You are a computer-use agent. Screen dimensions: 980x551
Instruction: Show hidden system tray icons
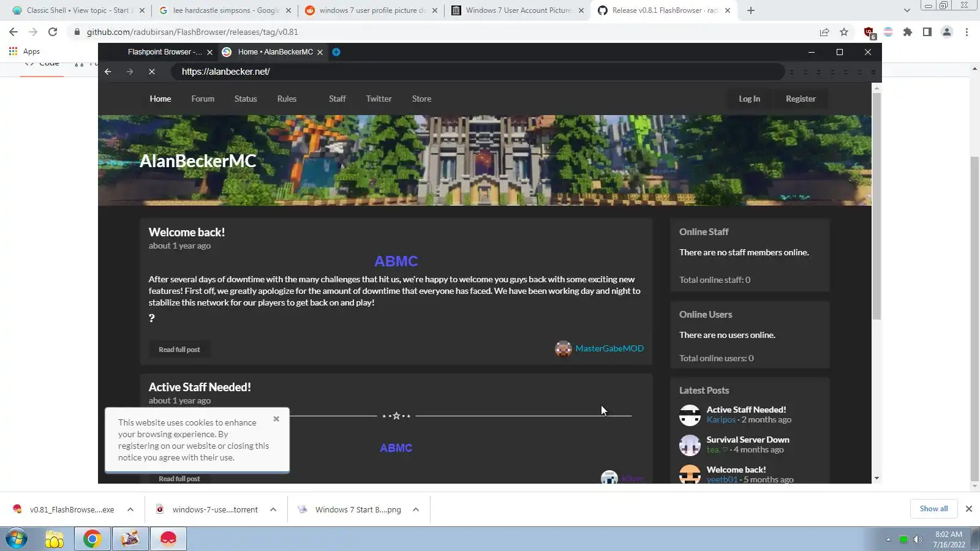coord(888,539)
